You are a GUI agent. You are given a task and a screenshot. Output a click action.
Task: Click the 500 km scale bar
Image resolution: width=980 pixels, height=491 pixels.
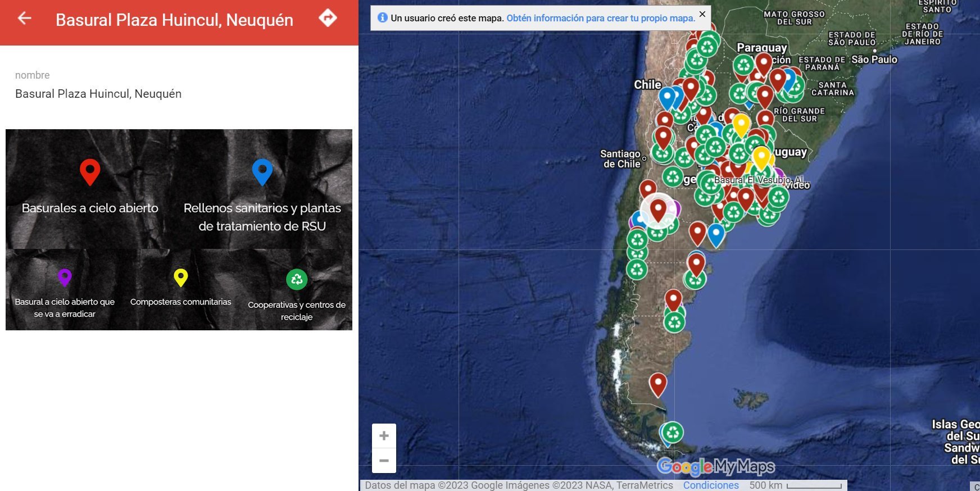pyautogui.click(x=814, y=485)
